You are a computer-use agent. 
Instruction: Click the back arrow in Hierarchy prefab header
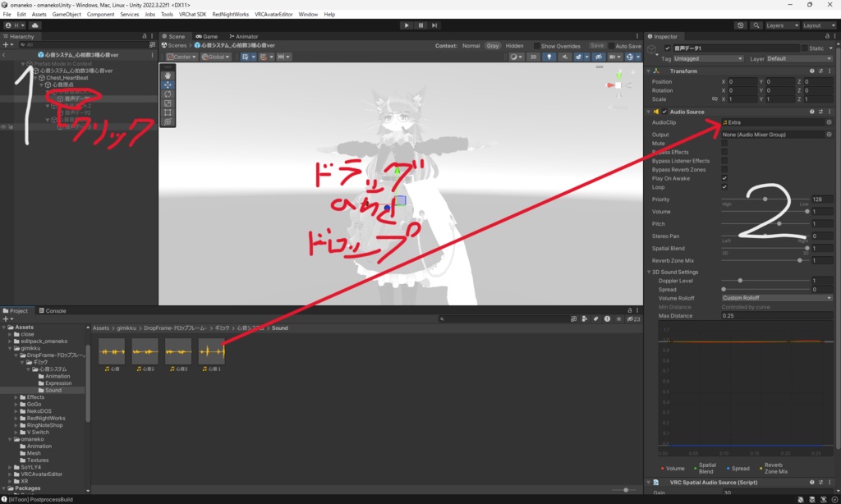tap(4, 55)
